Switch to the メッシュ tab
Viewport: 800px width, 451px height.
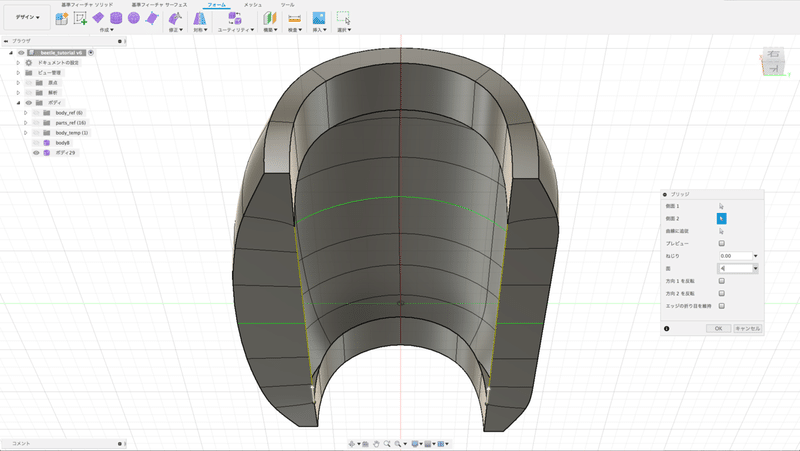253,5
